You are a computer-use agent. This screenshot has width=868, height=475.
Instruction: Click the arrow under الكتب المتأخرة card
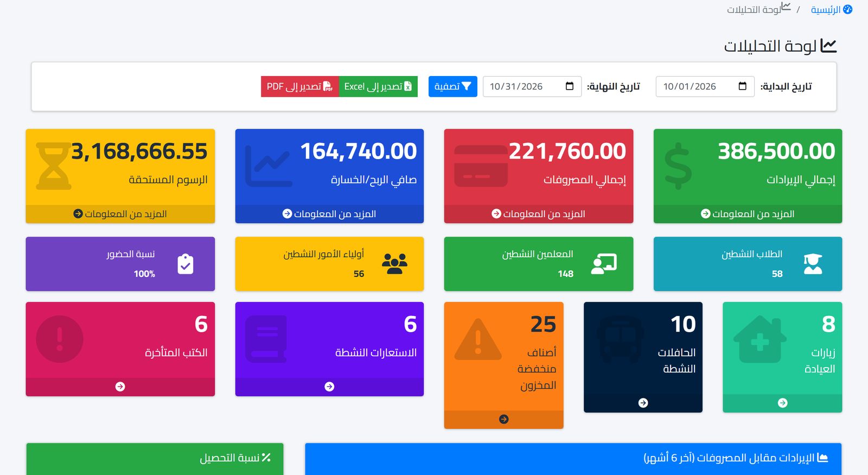pos(120,387)
